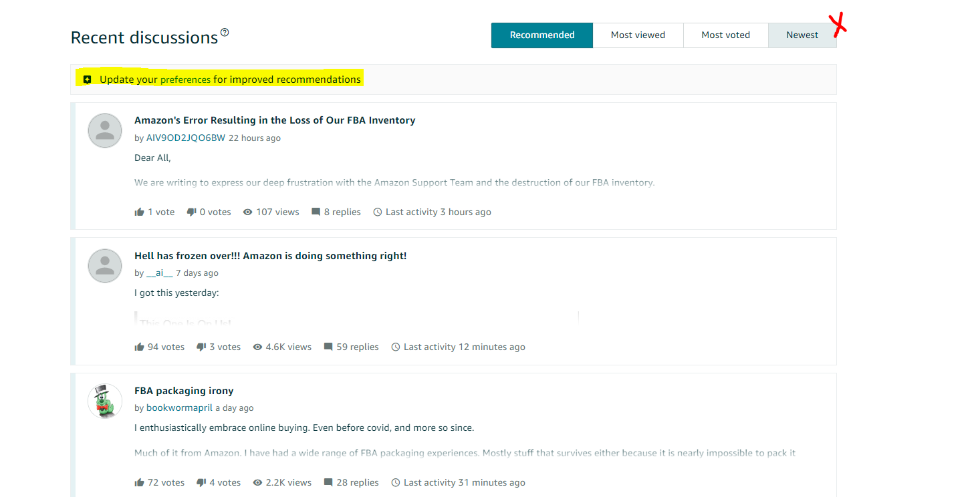Visit AIV9OD2JQO6BW's profile link

click(186, 138)
